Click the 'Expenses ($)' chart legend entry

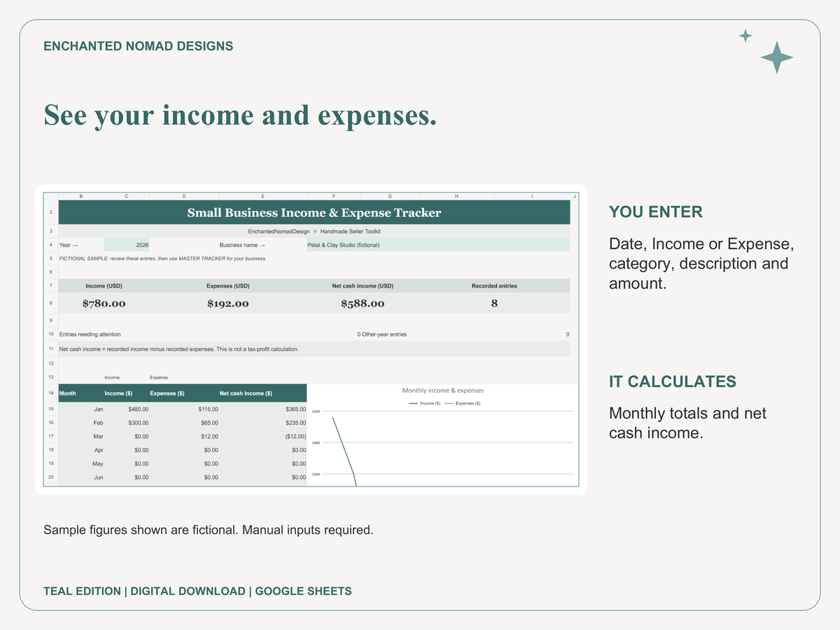(462, 403)
